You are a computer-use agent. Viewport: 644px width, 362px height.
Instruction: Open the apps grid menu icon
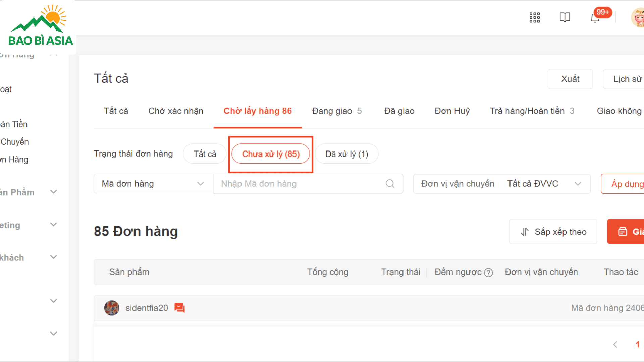pyautogui.click(x=534, y=17)
